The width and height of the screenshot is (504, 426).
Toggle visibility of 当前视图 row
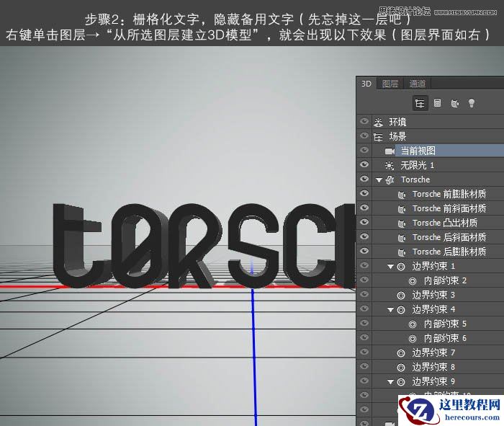coord(364,150)
